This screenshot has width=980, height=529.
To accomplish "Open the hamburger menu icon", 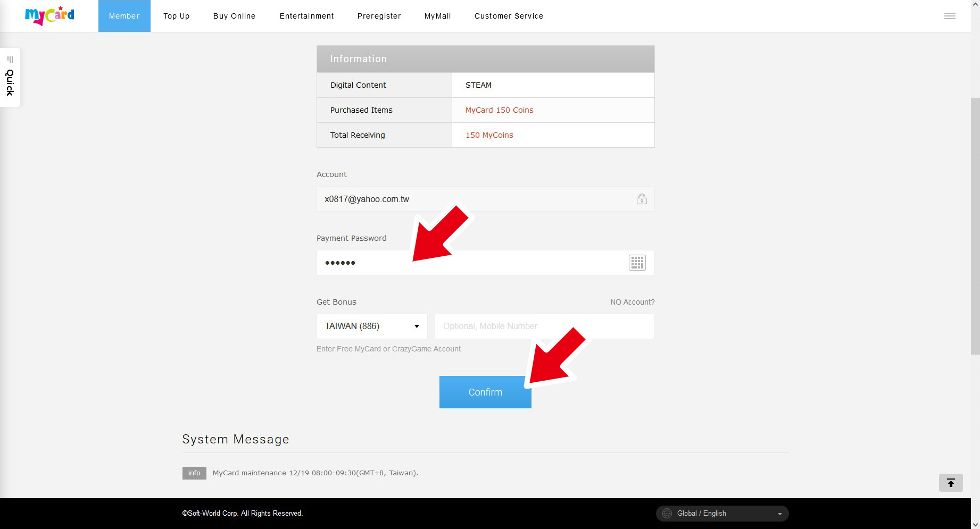I will tap(950, 16).
